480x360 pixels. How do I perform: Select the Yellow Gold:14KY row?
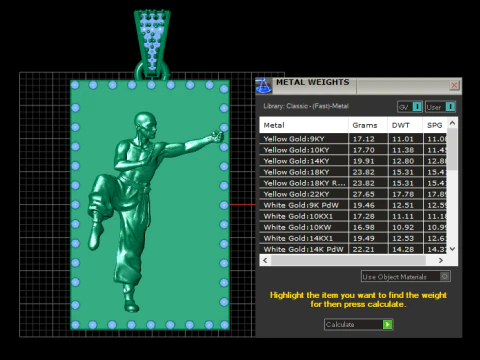point(353,161)
